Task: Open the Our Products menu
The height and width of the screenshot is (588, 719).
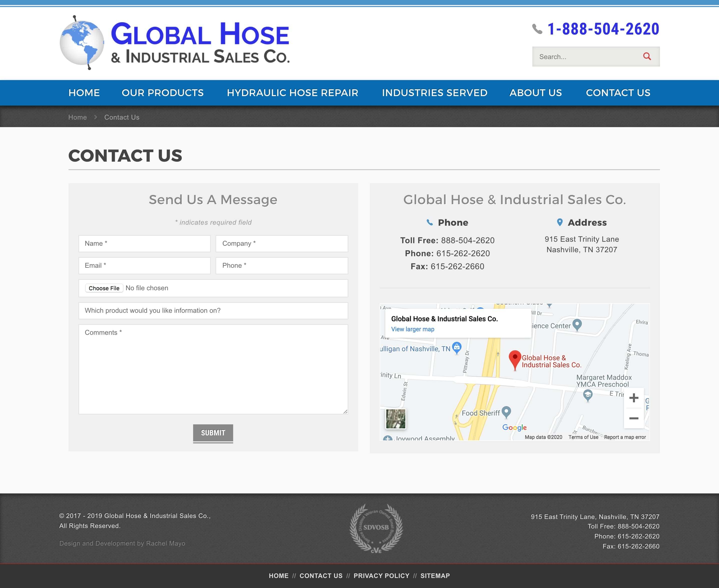Action: pos(163,93)
